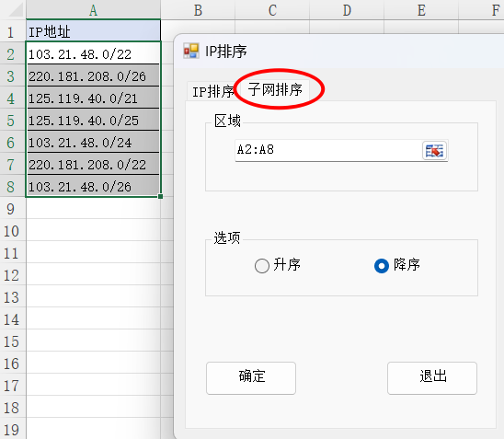Click the fill handle at selection corner

(160, 196)
